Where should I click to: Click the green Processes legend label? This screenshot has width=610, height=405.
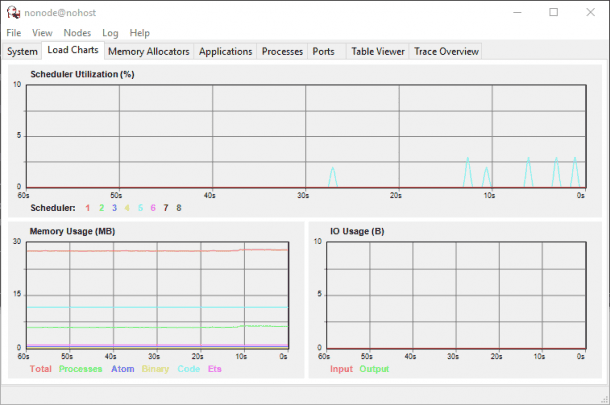pyautogui.click(x=80, y=369)
